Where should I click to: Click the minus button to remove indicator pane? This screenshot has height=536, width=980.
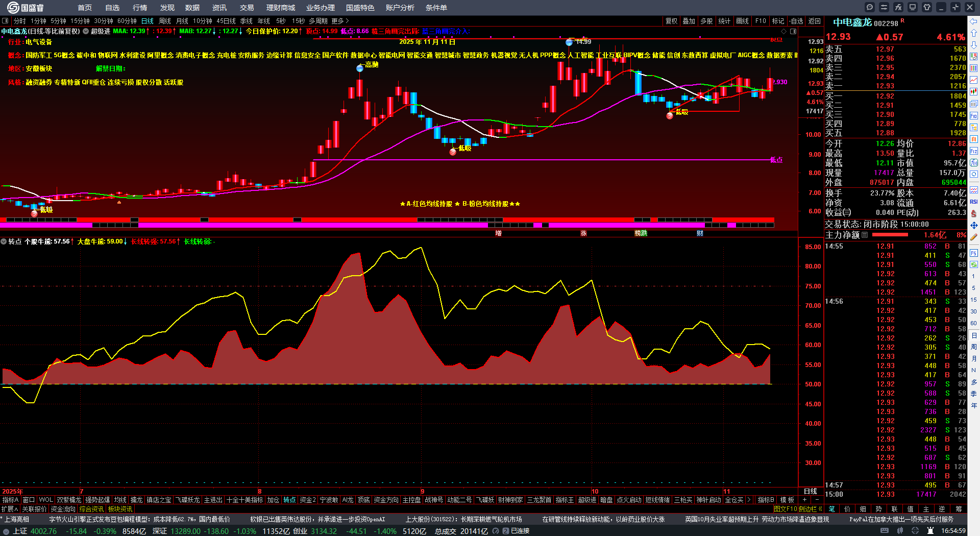pos(817,500)
